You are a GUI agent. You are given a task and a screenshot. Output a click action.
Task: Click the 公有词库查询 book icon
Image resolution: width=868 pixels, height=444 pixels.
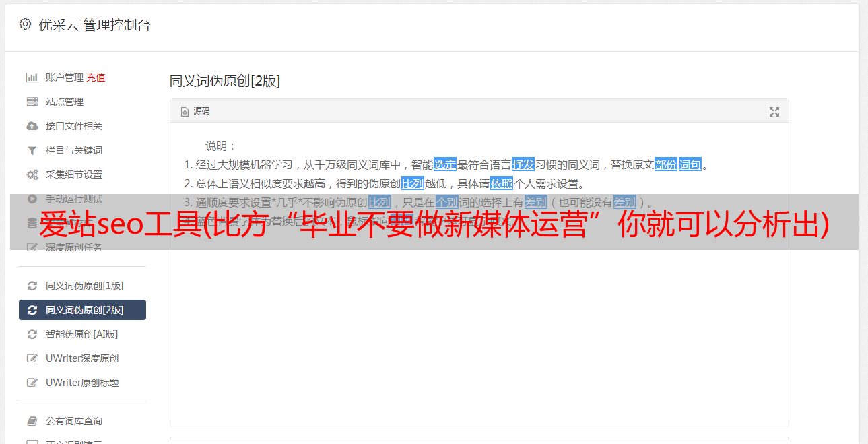tap(32, 421)
